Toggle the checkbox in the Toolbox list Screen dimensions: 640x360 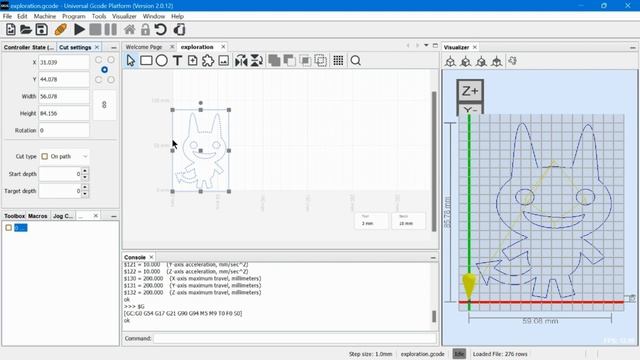click(9, 228)
